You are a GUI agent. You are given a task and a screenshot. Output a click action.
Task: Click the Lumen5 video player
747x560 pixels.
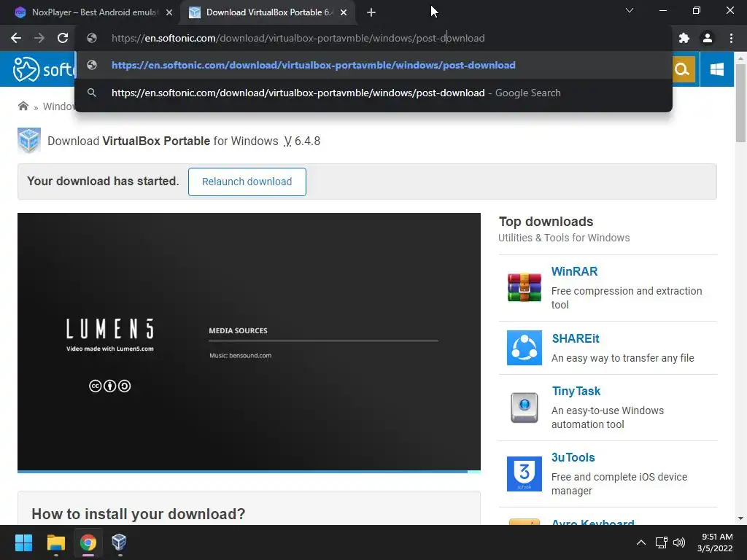249,341
